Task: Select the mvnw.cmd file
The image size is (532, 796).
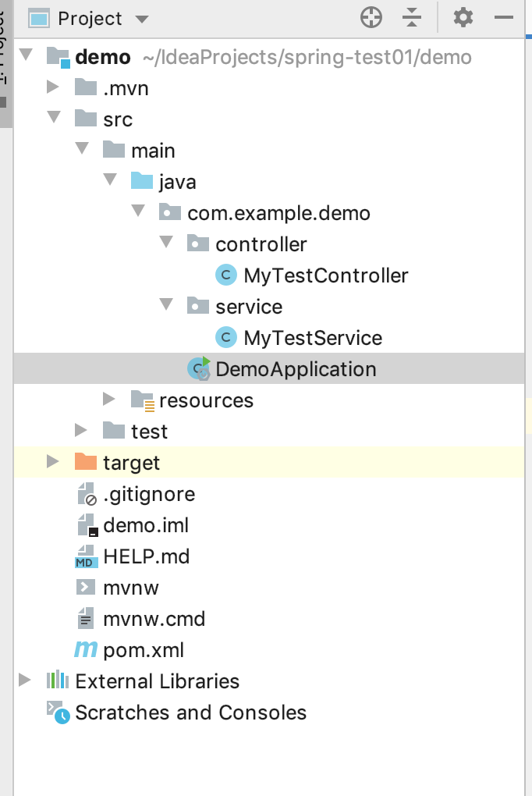Action: [x=154, y=619]
